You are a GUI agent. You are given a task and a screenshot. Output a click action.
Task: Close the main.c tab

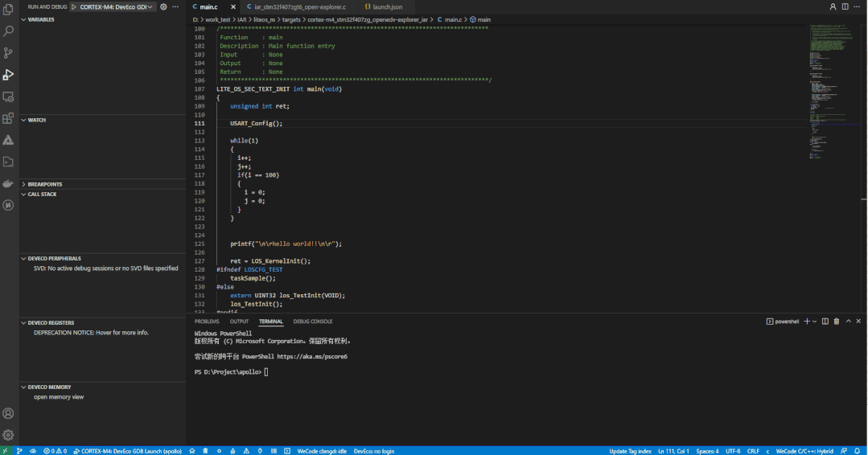[x=233, y=6]
